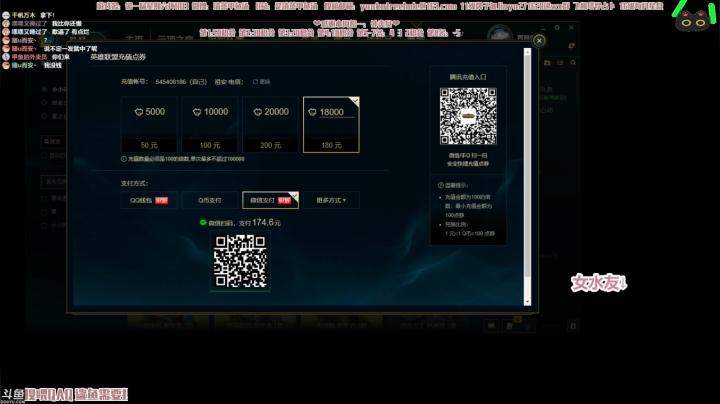Screen dimensions: 720x404
Task: Click the 97折 discount badge on QQ钱包
Action: [161, 201]
